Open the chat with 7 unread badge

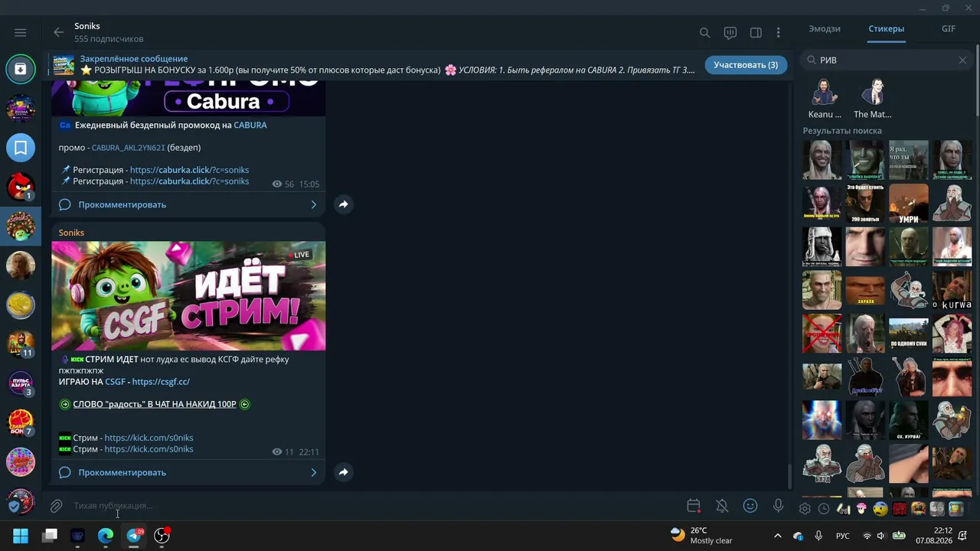pos(21,422)
